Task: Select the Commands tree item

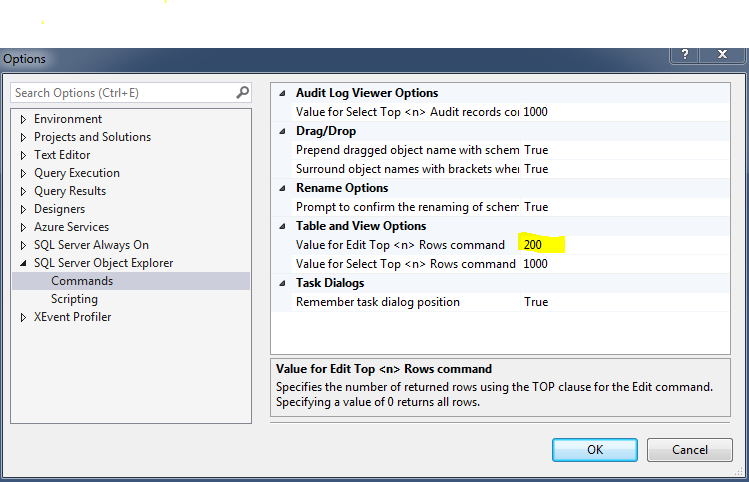Action: (82, 281)
